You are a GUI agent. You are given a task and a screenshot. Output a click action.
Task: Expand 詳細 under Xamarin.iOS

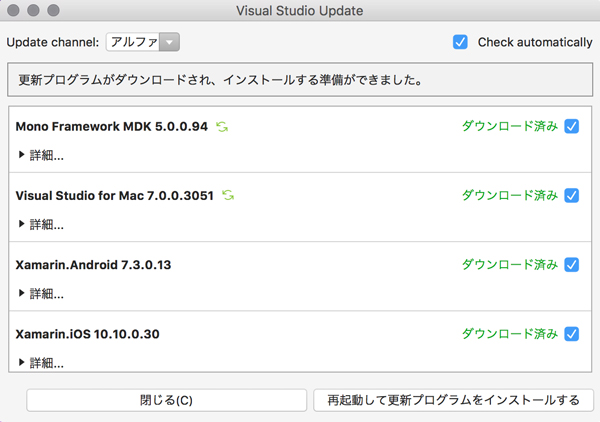[41, 363]
